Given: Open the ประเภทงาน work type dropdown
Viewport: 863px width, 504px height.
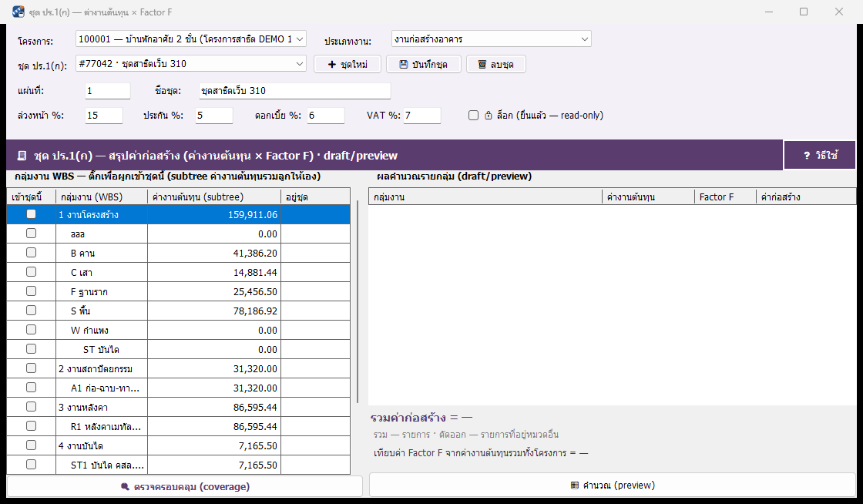Looking at the screenshot, I should (x=492, y=39).
